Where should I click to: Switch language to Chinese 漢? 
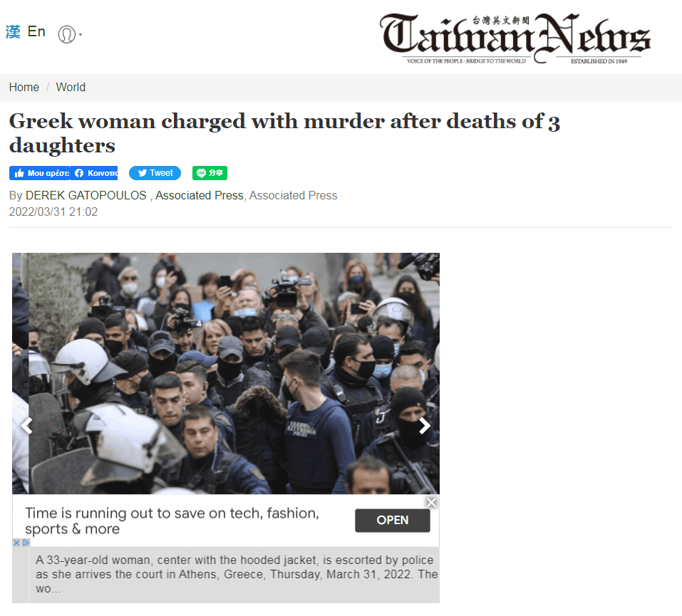click(x=13, y=32)
